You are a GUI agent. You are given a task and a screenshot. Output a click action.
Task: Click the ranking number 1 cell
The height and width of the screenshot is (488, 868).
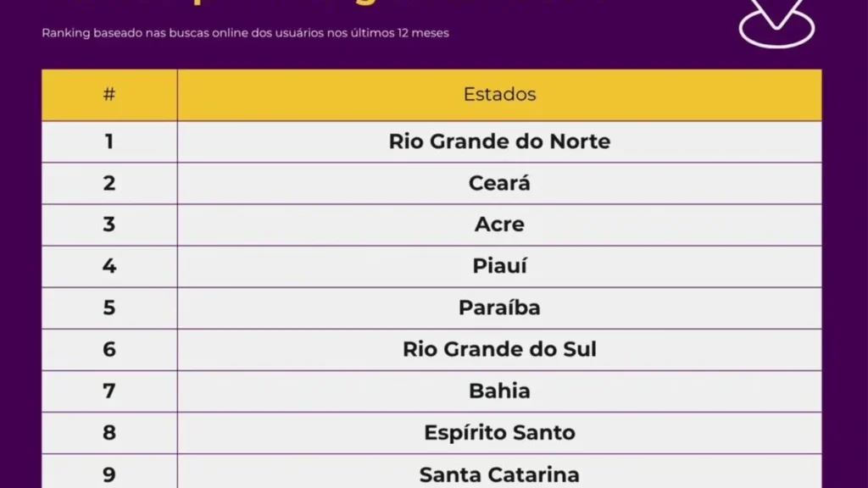[109, 141]
